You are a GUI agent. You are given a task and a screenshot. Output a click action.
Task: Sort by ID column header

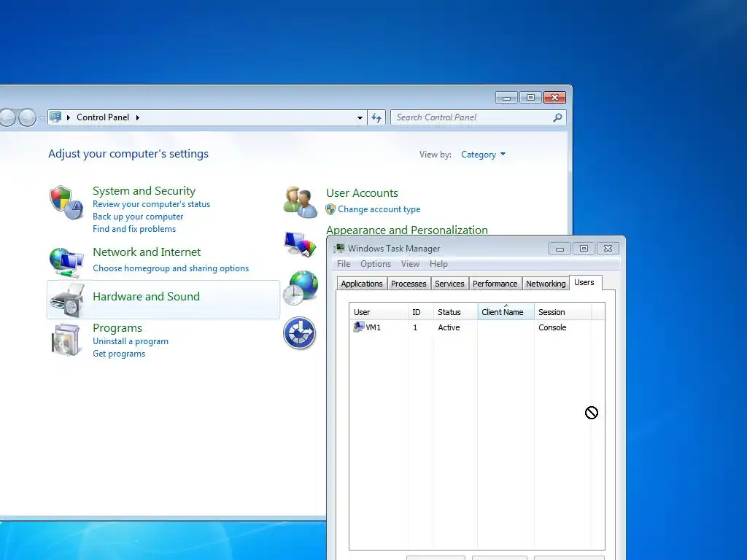(421, 312)
